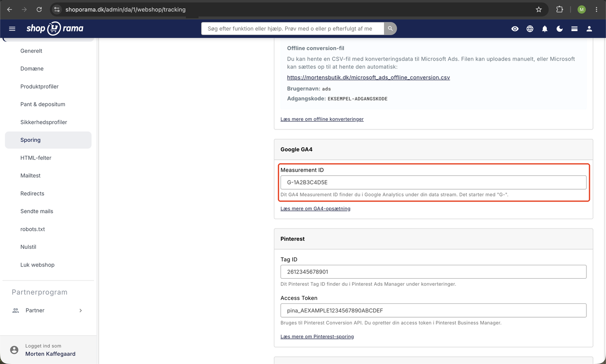Focus the Pinterest Access Token field
Screen dimensions: 606x364
(x=433, y=310)
